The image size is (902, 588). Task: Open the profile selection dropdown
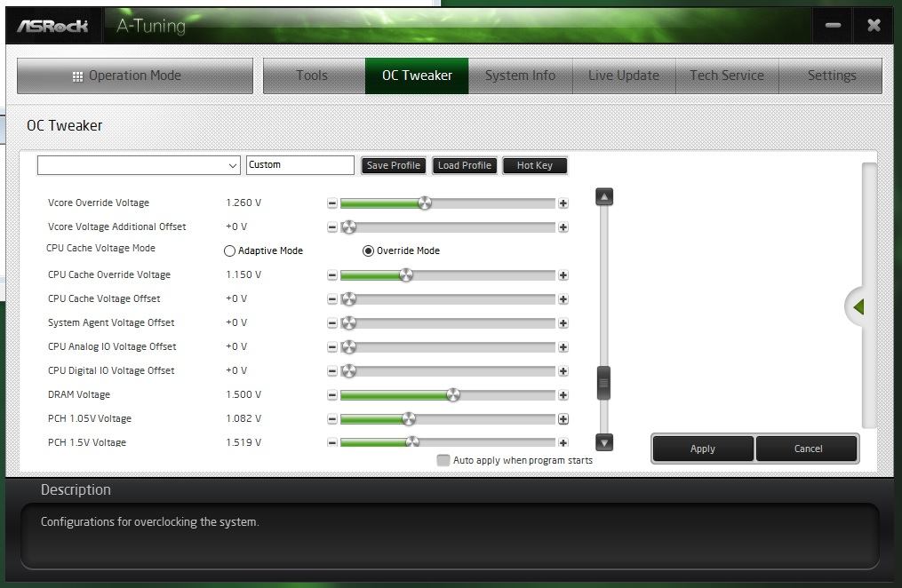point(139,165)
